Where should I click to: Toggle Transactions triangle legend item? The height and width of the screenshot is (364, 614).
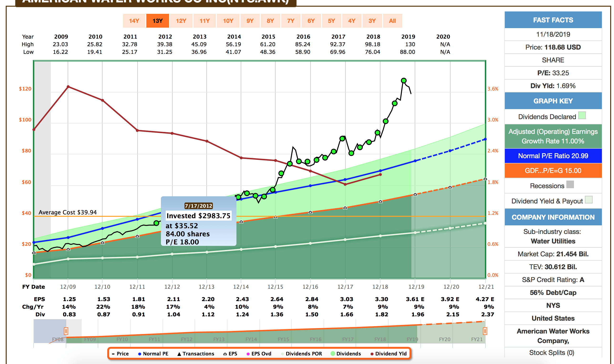196,354
